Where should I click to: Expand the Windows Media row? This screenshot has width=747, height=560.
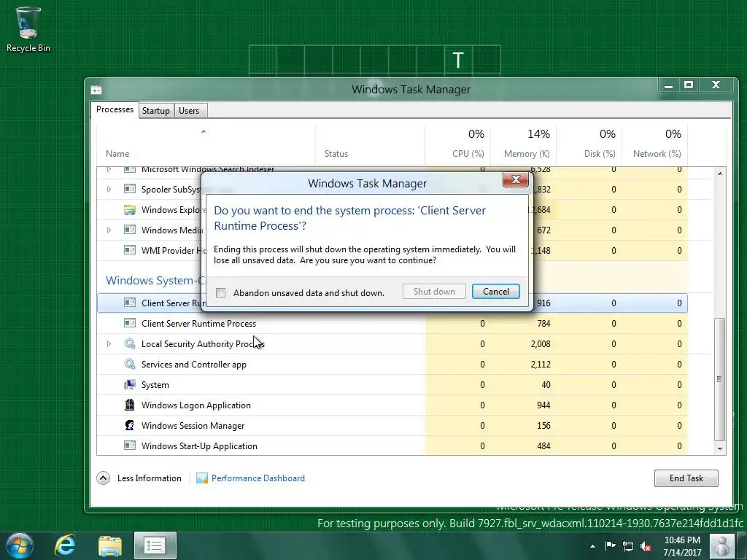click(109, 230)
